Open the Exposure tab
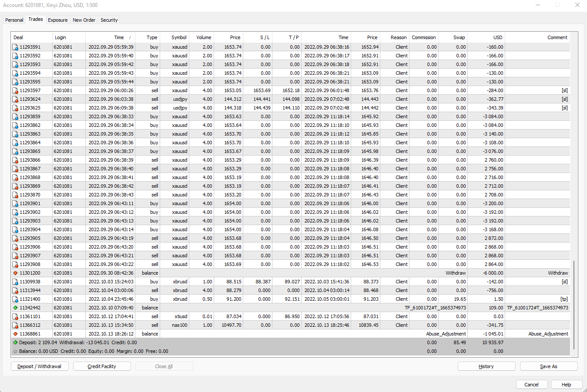This screenshot has height=392, width=587. [58, 20]
